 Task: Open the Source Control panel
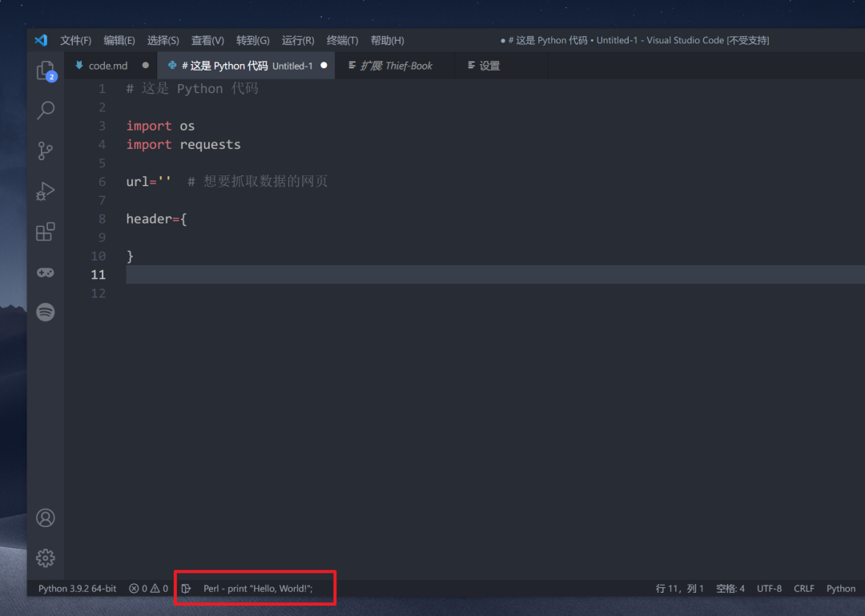click(x=45, y=151)
